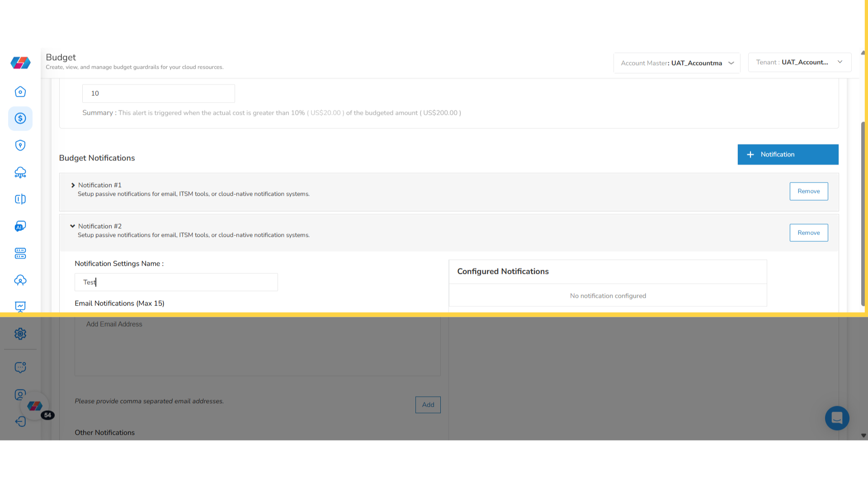The height and width of the screenshot is (488, 868).
Task: Open the split-panel sidebar icon
Action: [20, 199]
